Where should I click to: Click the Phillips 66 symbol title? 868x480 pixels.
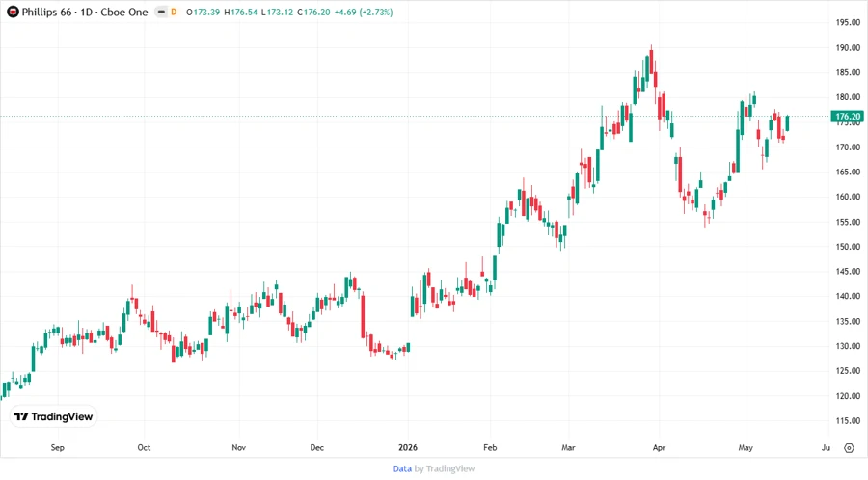[x=46, y=12]
